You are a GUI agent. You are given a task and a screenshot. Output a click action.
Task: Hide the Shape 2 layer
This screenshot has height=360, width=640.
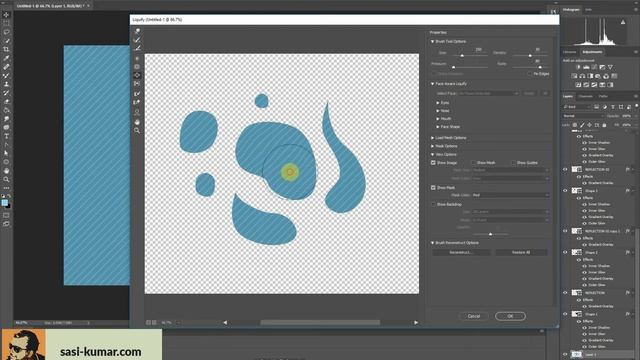[565, 252]
